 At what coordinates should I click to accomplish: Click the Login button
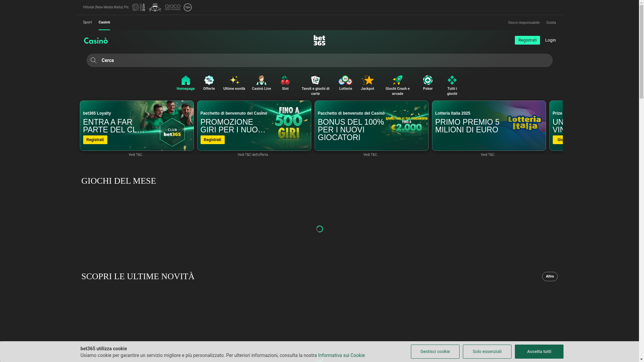click(x=550, y=40)
